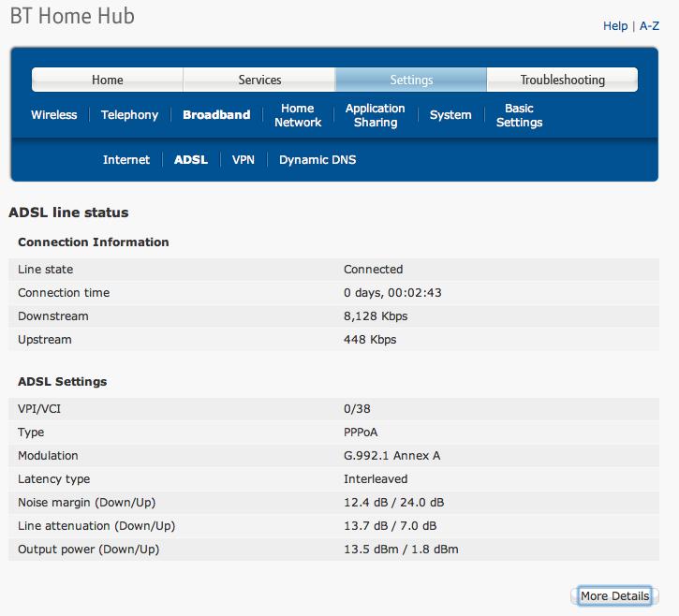The height and width of the screenshot is (616, 679).
Task: Click the Connection time label
Action: [x=64, y=293]
